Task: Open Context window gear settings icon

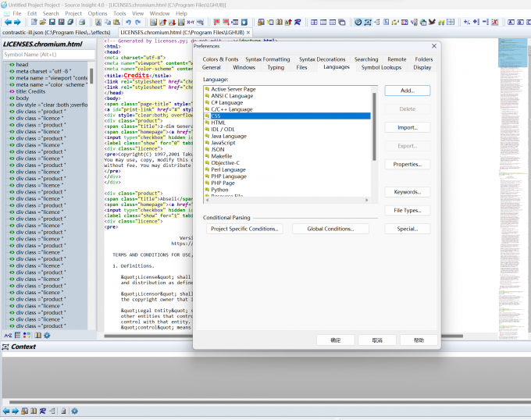Action: point(75,411)
